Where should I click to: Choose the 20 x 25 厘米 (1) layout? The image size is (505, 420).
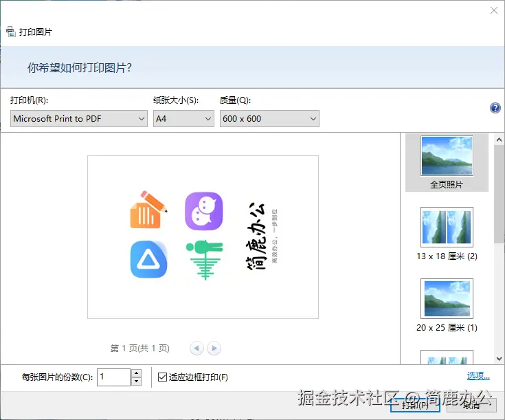[x=447, y=305]
